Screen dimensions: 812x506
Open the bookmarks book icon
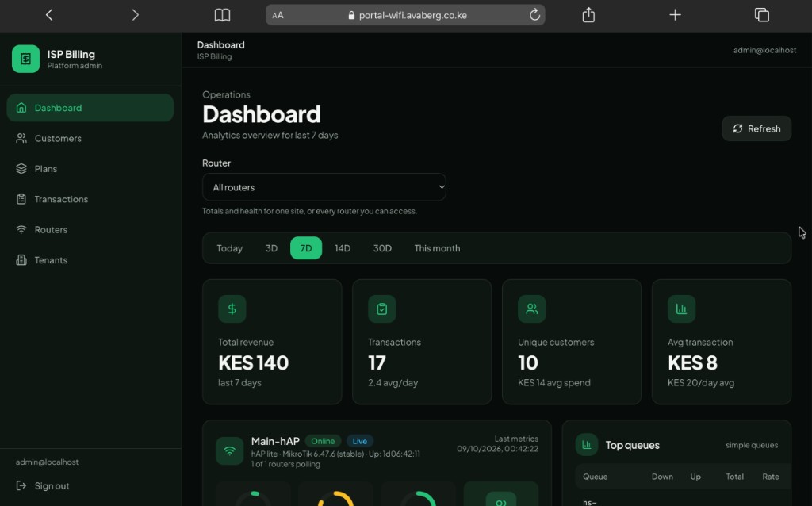(222, 15)
